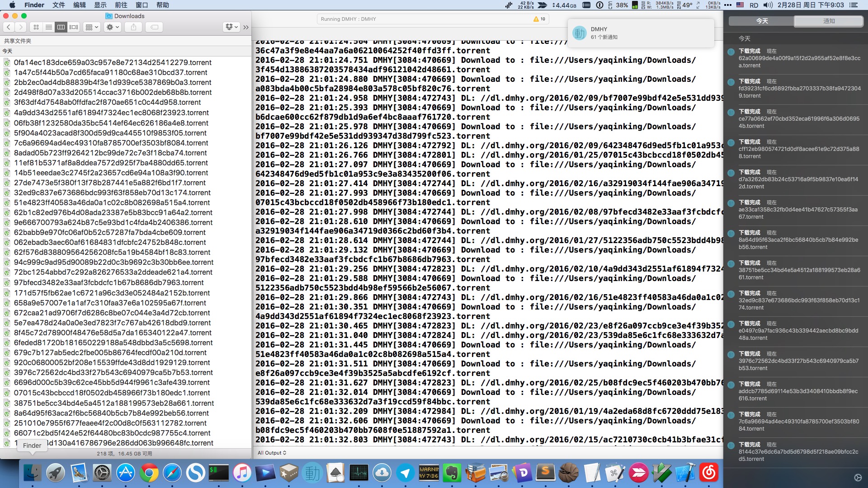
Task: Switch Finder to column view
Action: point(61,27)
